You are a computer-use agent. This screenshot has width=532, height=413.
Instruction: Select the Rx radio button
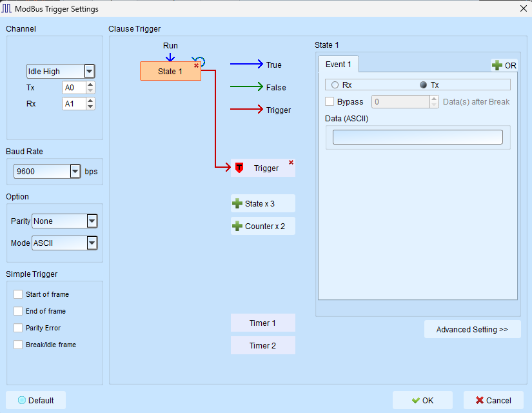coord(335,85)
